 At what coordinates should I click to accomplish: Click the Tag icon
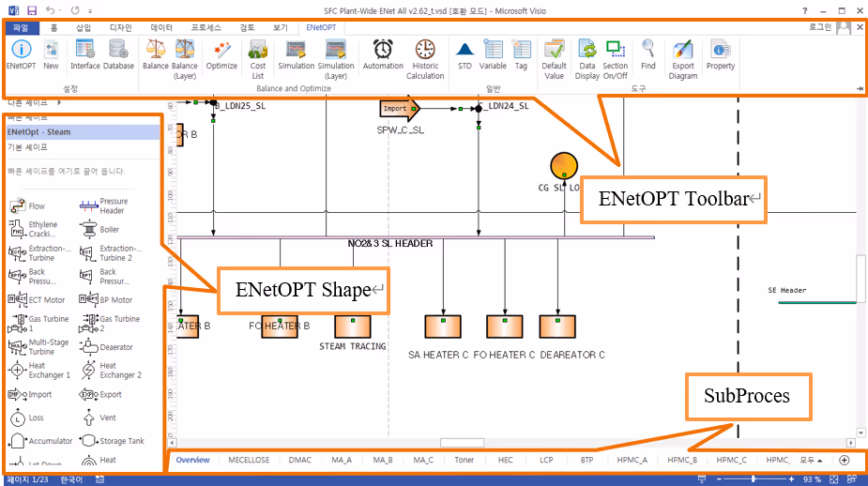pos(521,54)
